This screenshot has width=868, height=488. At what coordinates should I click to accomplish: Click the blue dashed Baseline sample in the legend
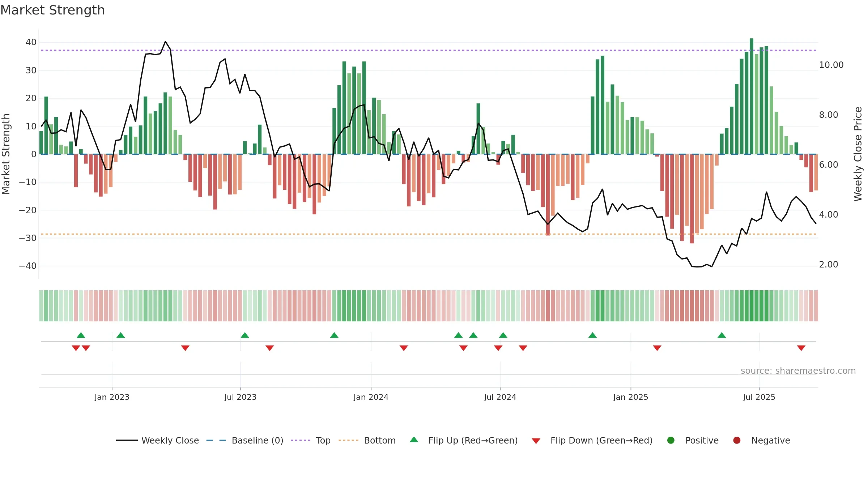coord(216,440)
